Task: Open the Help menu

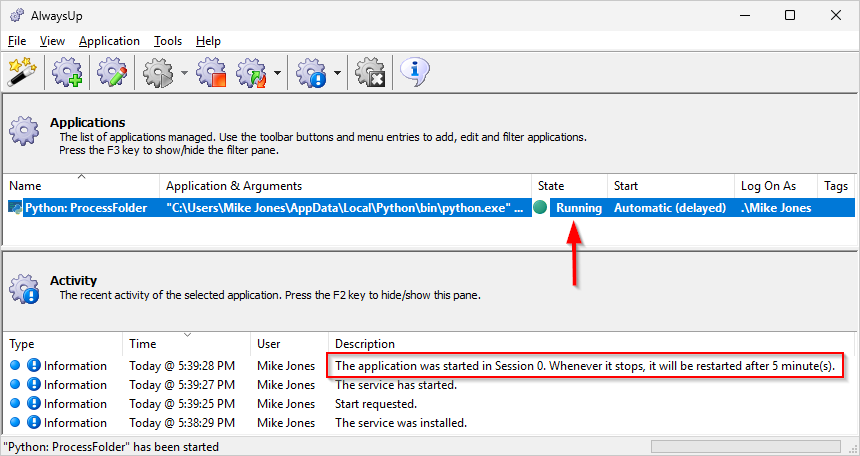Action: point(208,41)
